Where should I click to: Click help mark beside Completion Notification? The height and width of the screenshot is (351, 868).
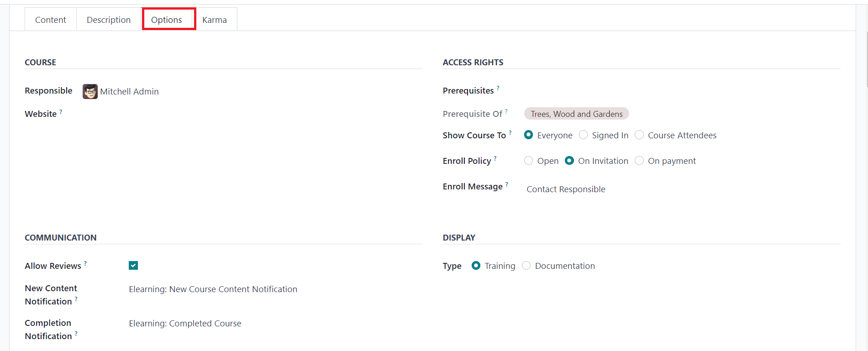[x=76, y=334]
